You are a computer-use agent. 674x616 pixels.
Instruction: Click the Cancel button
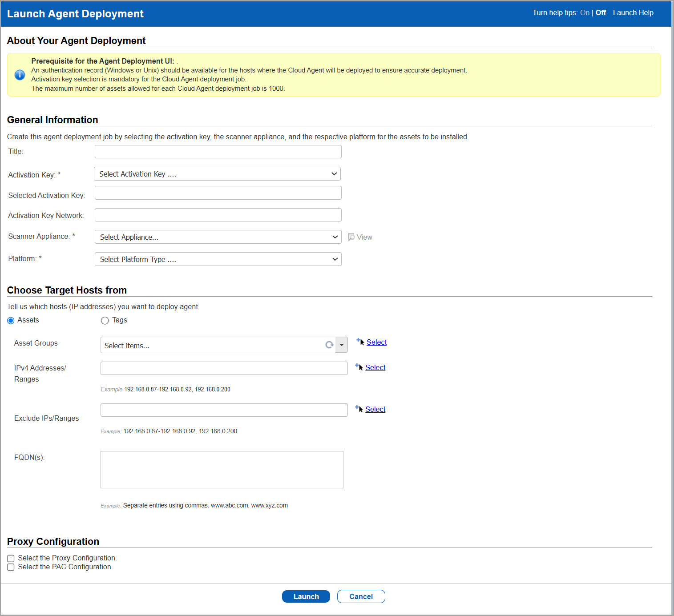coord(360,596)
